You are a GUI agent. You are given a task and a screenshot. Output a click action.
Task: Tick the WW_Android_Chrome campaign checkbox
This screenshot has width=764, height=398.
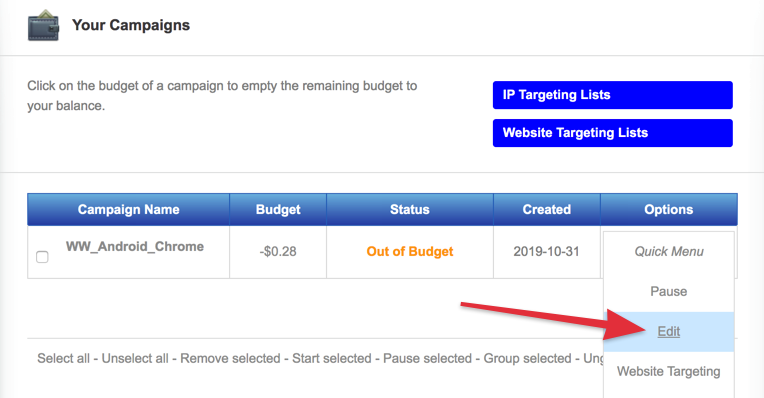point(42,257)
